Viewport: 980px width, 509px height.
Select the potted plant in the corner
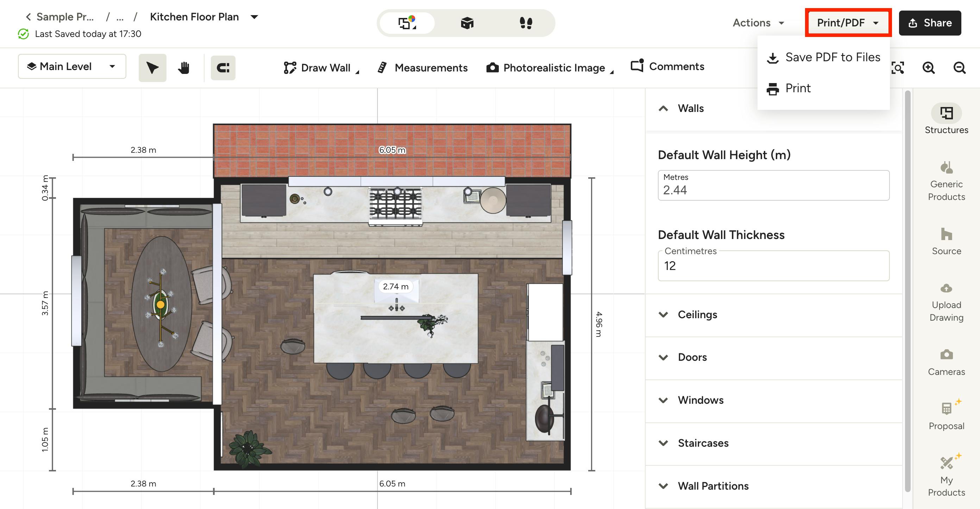click(249, 449)
